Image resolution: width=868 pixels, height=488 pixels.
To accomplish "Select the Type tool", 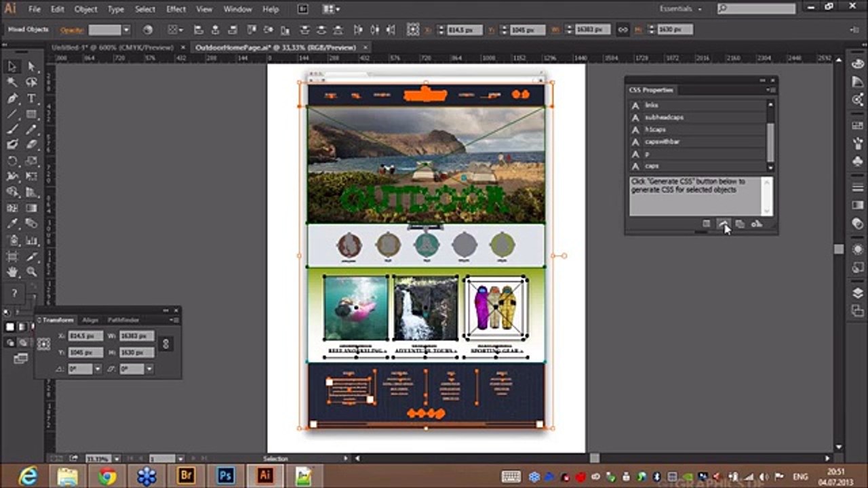I will 31,98.
